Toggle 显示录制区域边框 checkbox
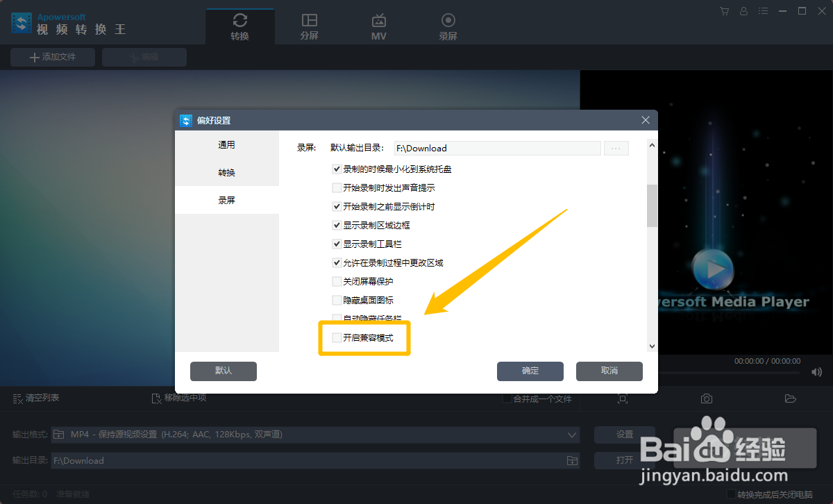 (337, 225)
